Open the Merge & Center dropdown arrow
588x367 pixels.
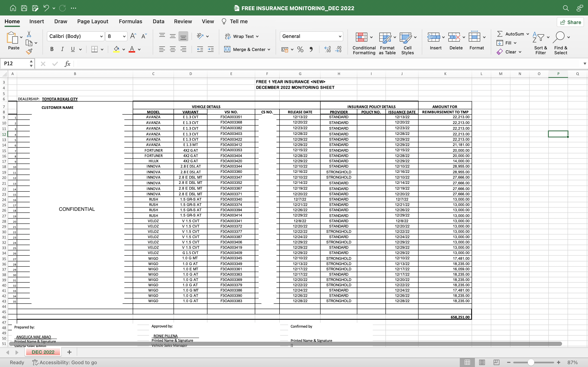pyautogui.click(x=269, y=50)
